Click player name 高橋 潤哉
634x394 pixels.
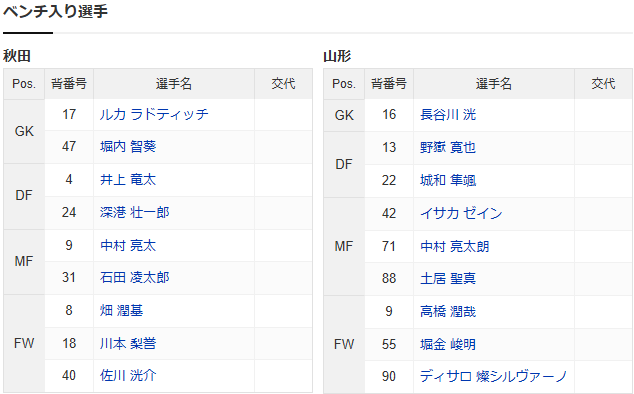[448, 311]
